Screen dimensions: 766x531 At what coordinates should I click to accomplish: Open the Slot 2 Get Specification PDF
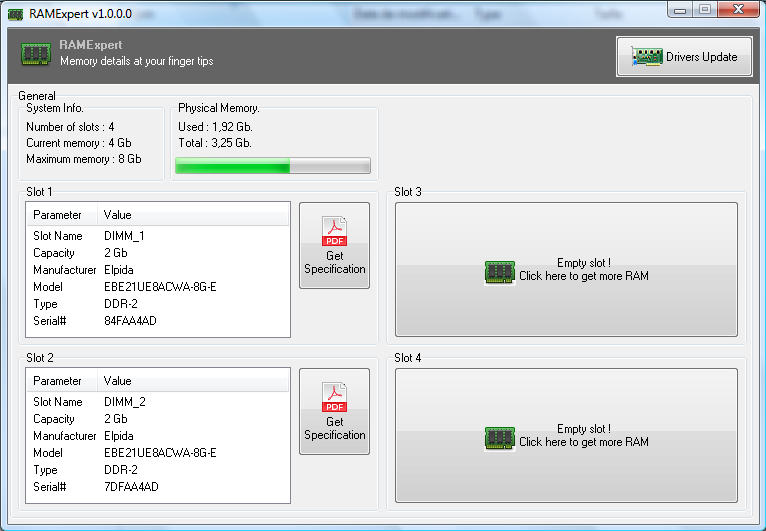335,411
